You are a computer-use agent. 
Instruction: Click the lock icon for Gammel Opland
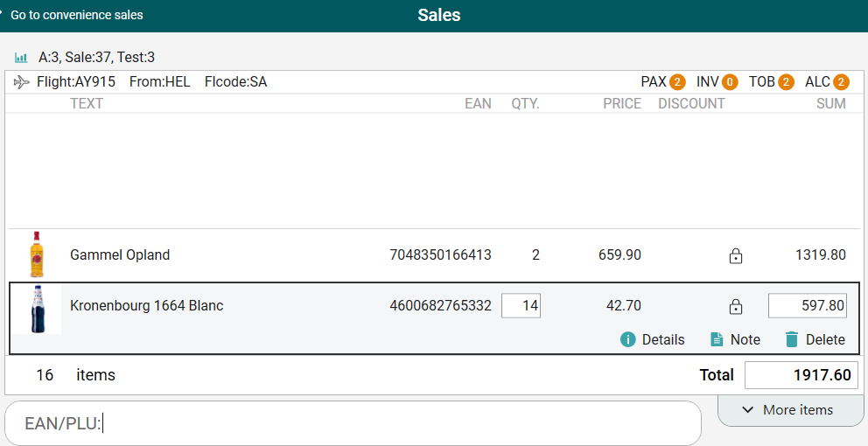pos(736,256)
